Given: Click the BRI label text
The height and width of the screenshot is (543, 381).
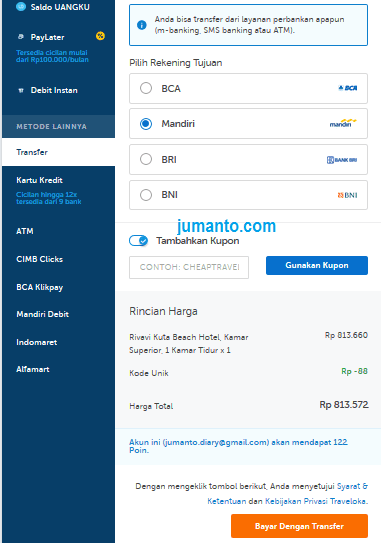Looking at the screenshot, I should click(169, 160).
